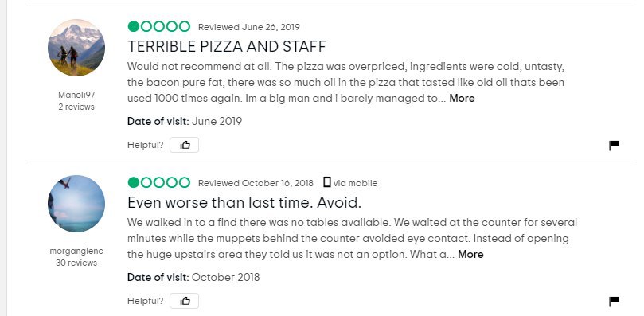View Manoli97's 2 reviews
The image size is (644, 316).
tap(76, 107)
